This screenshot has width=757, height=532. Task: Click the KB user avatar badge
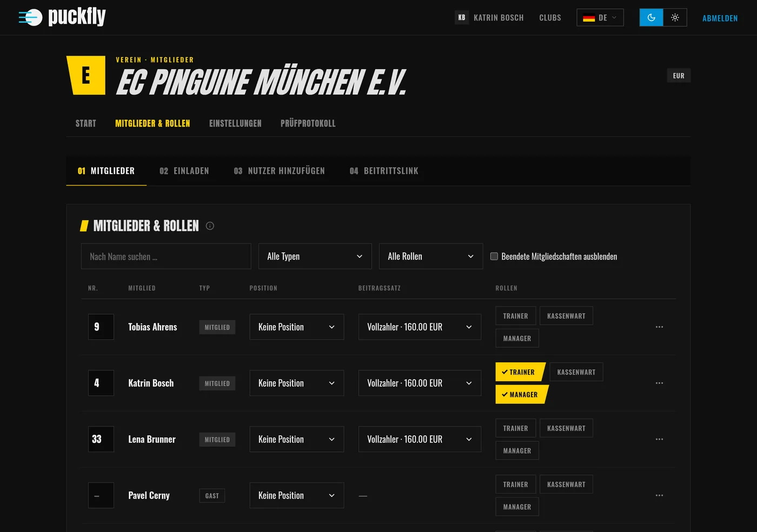462,17
